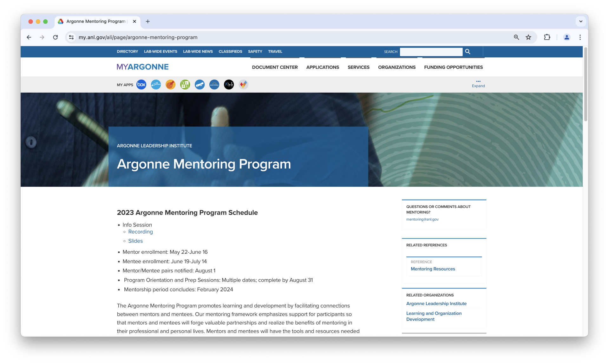Open the tab search dropdown arrow

(x=581, y=22)
